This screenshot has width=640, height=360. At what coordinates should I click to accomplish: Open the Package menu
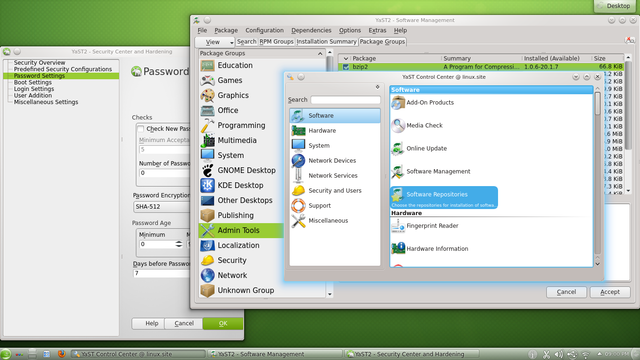[x=226, y=30]
